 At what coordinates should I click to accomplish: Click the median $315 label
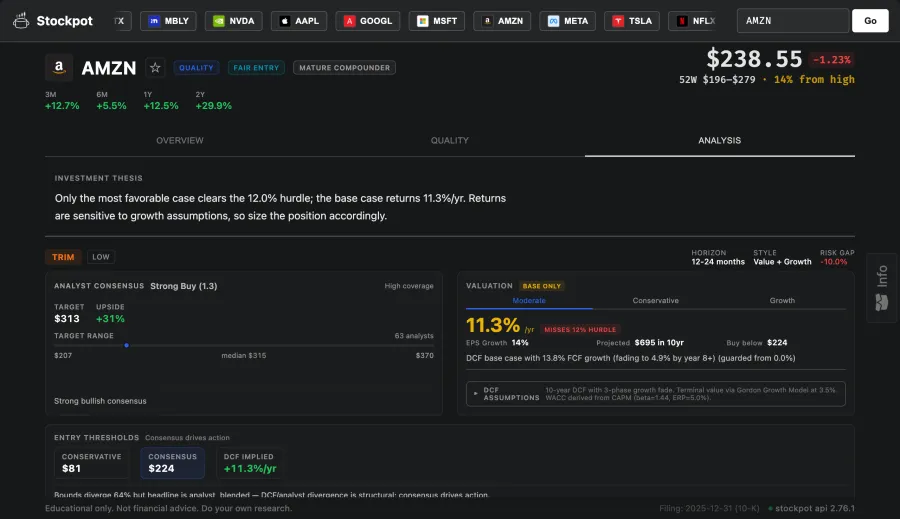(244, 355)
